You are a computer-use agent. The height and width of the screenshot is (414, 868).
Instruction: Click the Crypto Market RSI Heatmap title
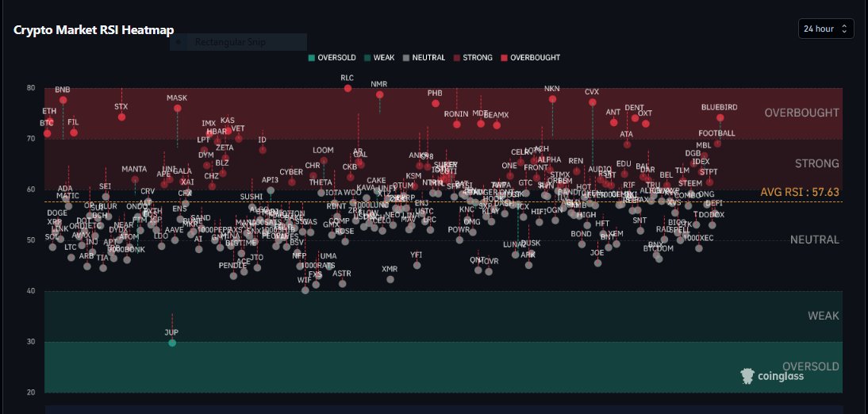click(94, 30)
